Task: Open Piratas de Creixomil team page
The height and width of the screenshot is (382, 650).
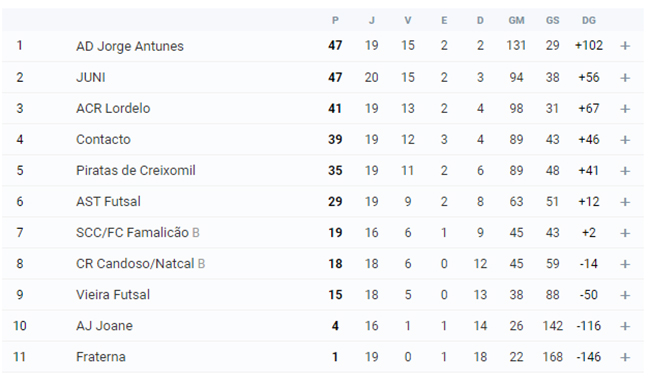Action: click(136, 170)
